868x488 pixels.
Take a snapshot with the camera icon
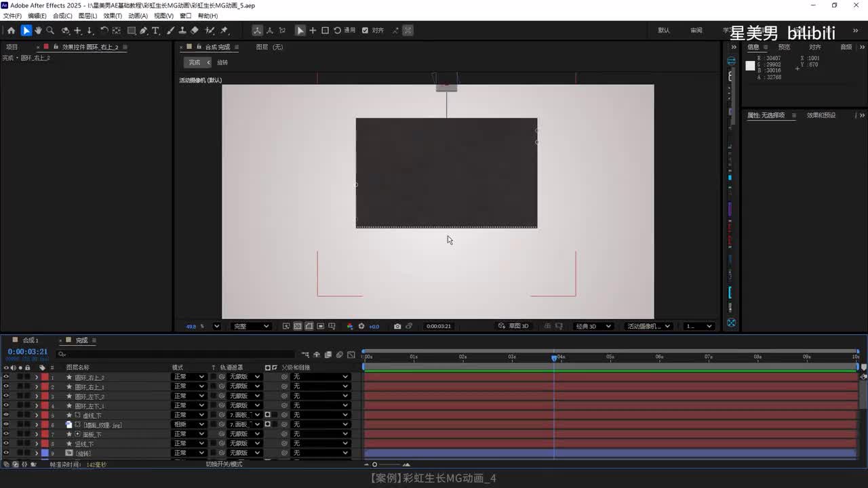(x=397, y=326)
